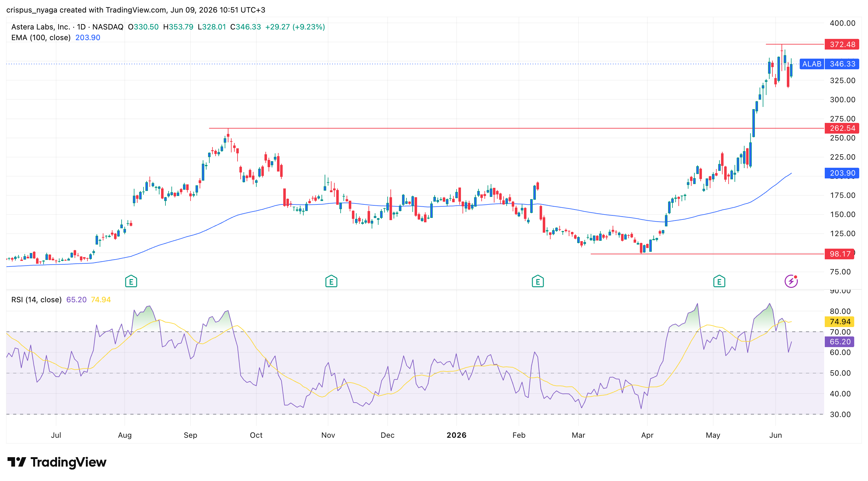Click the purple 65.20 RSI axis label
This screenshot has height=481, width=868.
coord(839,342)
